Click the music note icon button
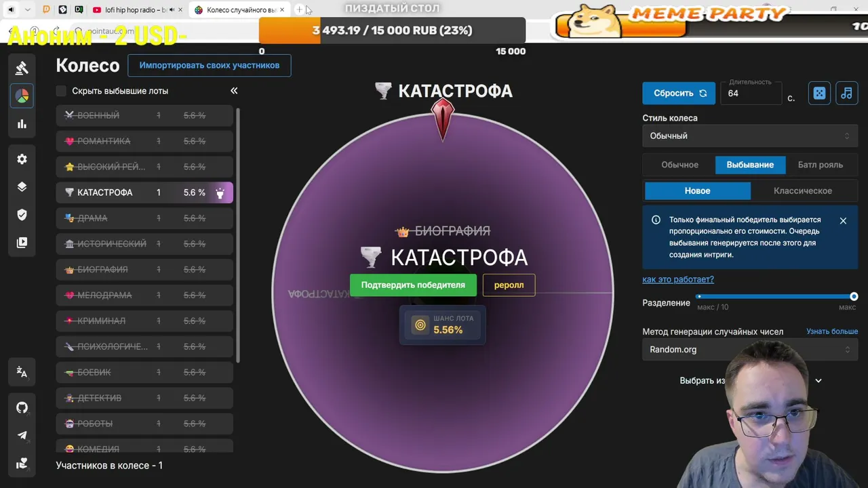 pos(846,93)
